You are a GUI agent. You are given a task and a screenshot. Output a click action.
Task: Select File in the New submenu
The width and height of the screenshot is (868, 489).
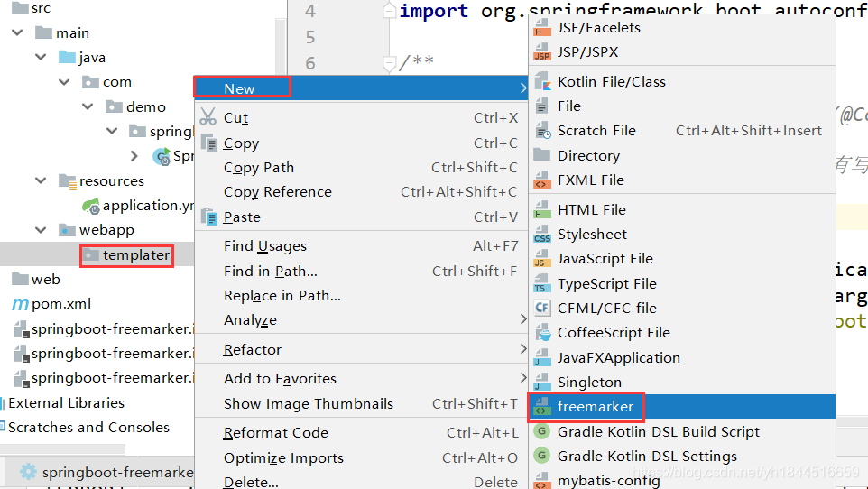[682, 106]
